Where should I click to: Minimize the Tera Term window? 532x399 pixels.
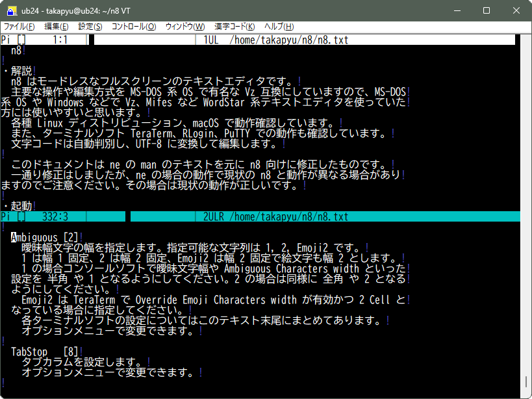pyautogui.click(x=457, y=11)
